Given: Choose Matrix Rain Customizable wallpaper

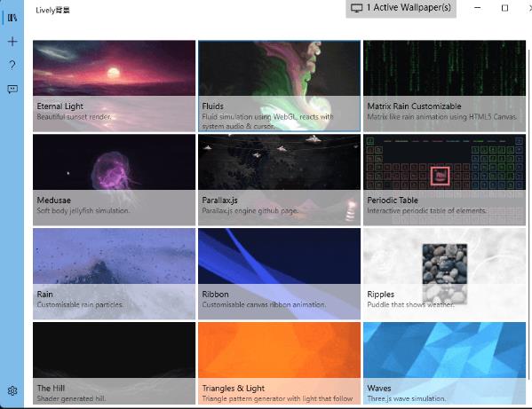Looking at the screenshot, I should tap(444, 86).
